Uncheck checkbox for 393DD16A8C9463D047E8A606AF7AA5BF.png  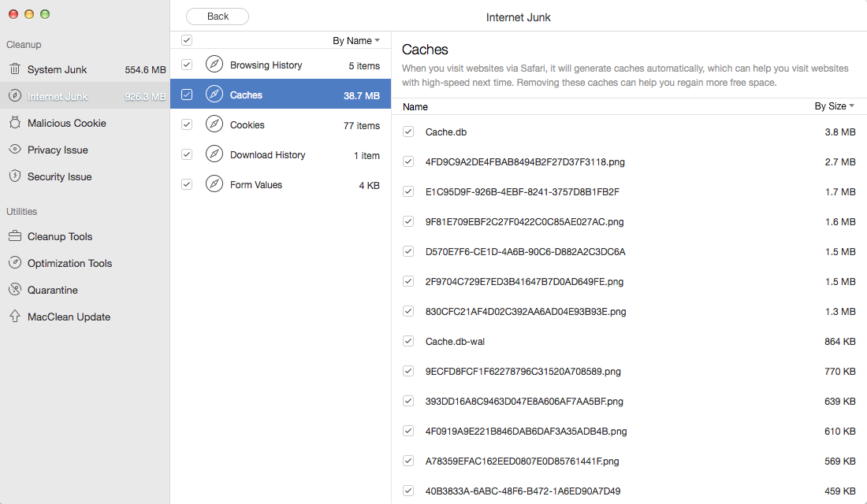point(408,401)
